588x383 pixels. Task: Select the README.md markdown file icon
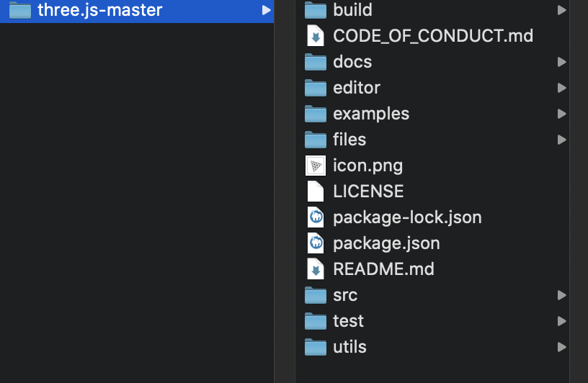click(x=316, y=269)
